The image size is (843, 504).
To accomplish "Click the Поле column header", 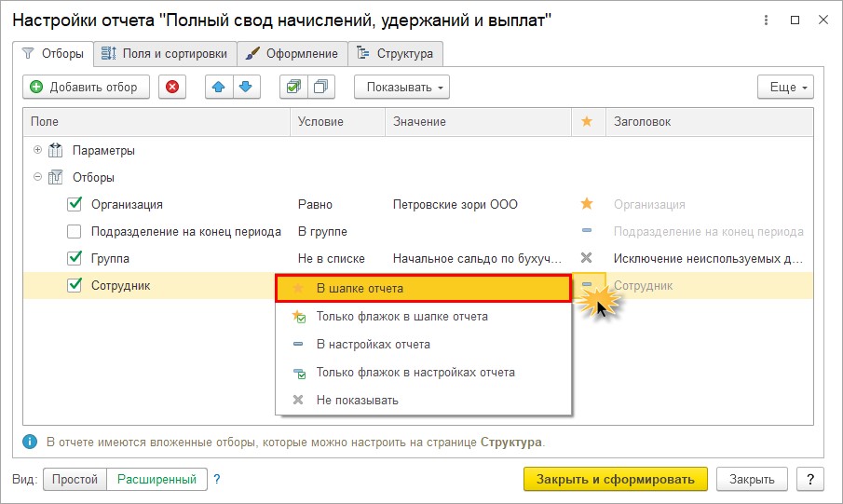I will click(156, 121).
